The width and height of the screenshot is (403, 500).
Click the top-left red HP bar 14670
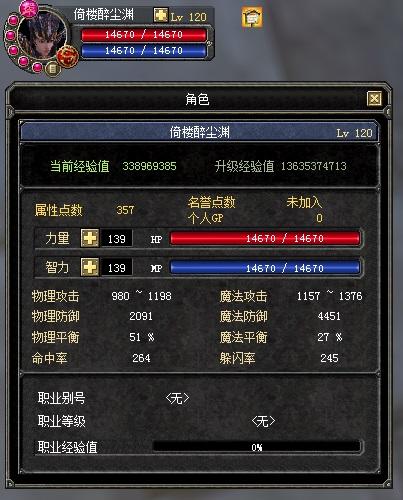(x=144, y=34)
